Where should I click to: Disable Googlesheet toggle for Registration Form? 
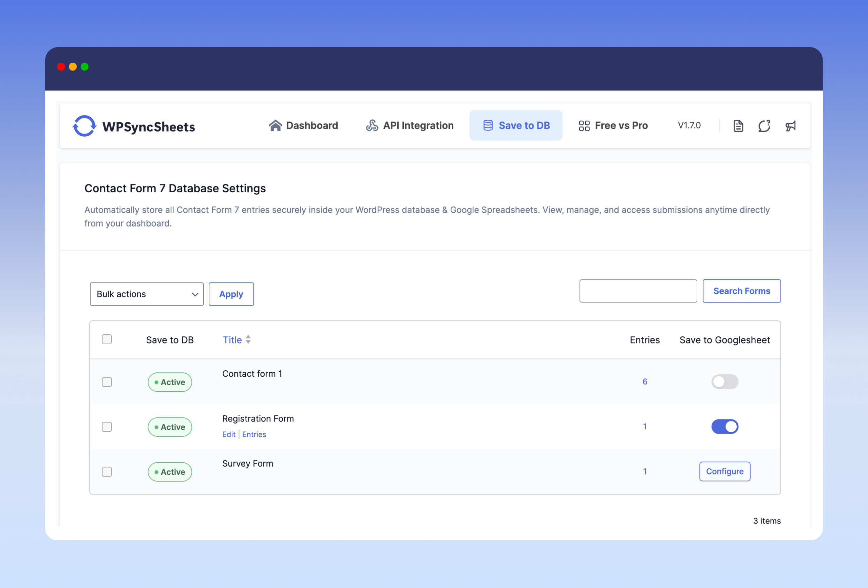click(724, 426)
